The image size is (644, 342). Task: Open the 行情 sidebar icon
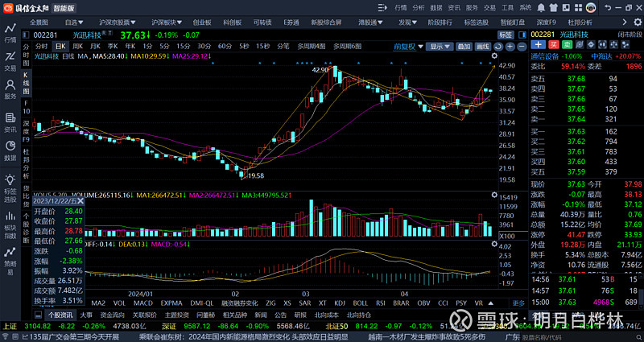(10, 33)
